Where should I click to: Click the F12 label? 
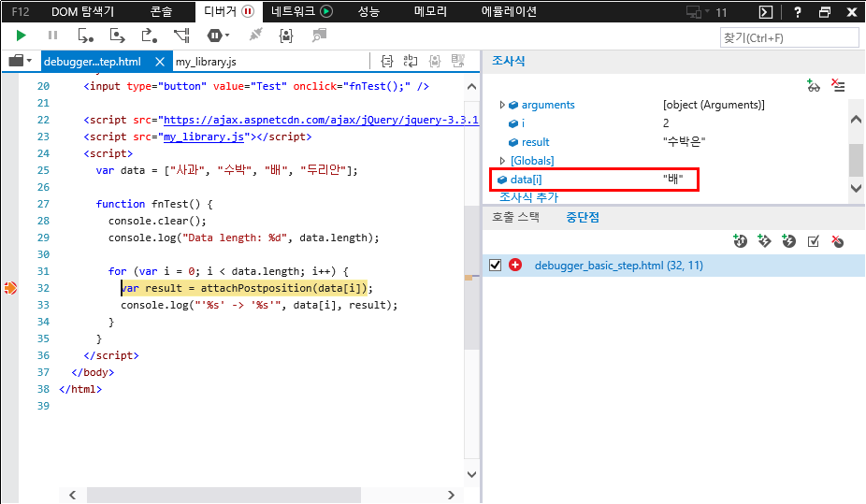pyautogui.click(x=21, y=11)
